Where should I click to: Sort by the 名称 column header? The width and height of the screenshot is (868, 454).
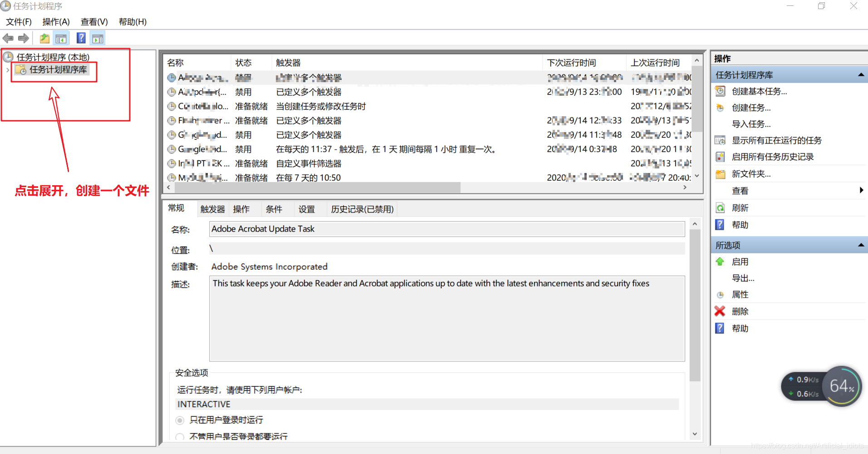pyautogui.click(x=197, y=63)
